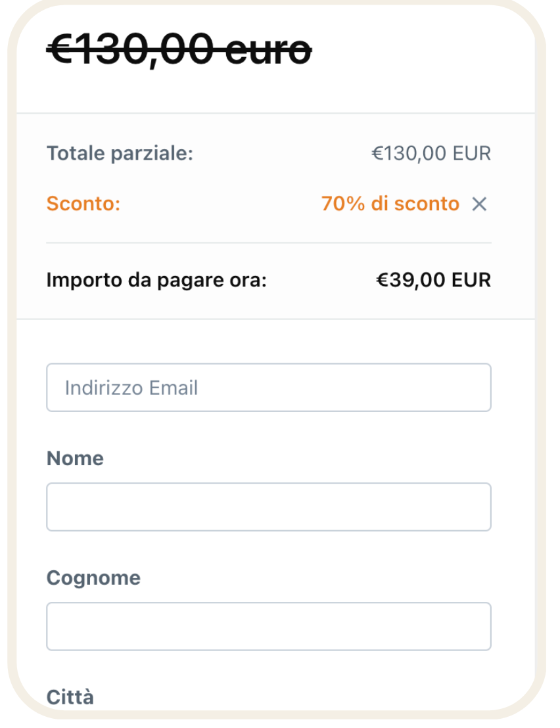Click the crossed-out word "euro" in header
This screenshot has width=560, height=728.
tap(268, 51)
